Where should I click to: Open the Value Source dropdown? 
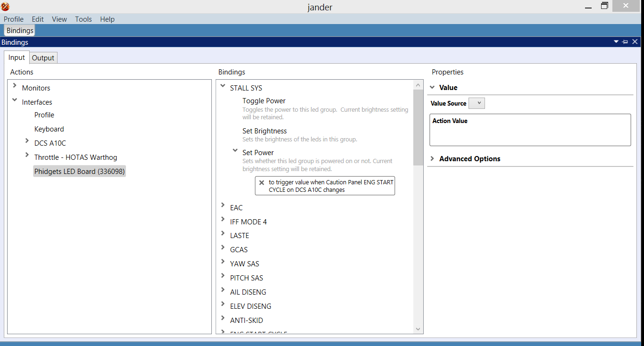477,103
